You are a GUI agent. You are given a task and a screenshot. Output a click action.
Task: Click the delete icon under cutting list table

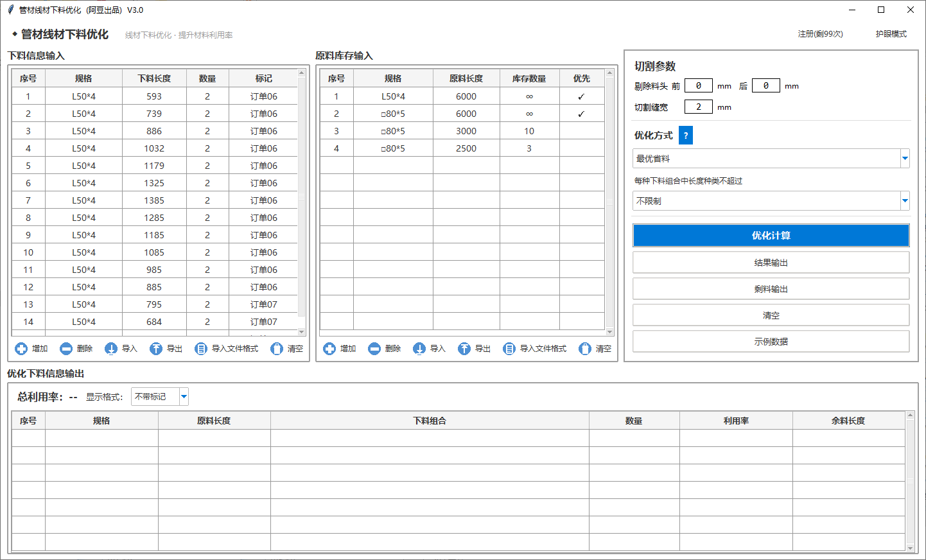click(x=66, y=349)
